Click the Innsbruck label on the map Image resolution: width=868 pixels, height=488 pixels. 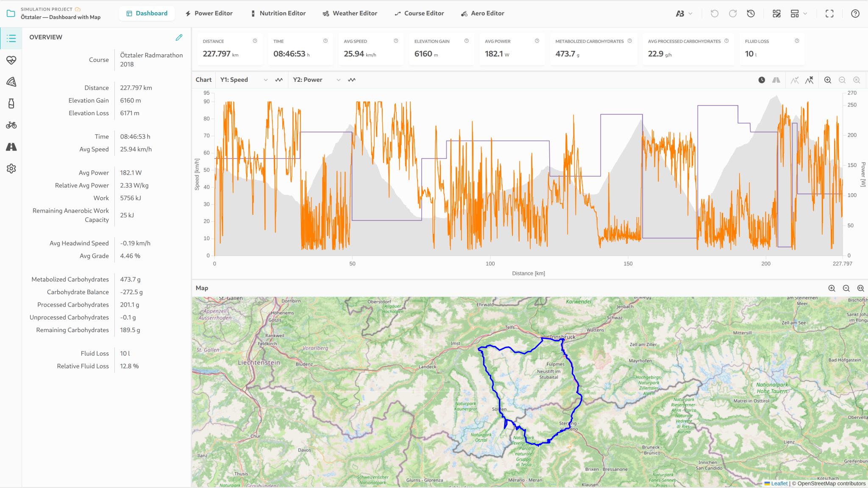click(562, 337)
